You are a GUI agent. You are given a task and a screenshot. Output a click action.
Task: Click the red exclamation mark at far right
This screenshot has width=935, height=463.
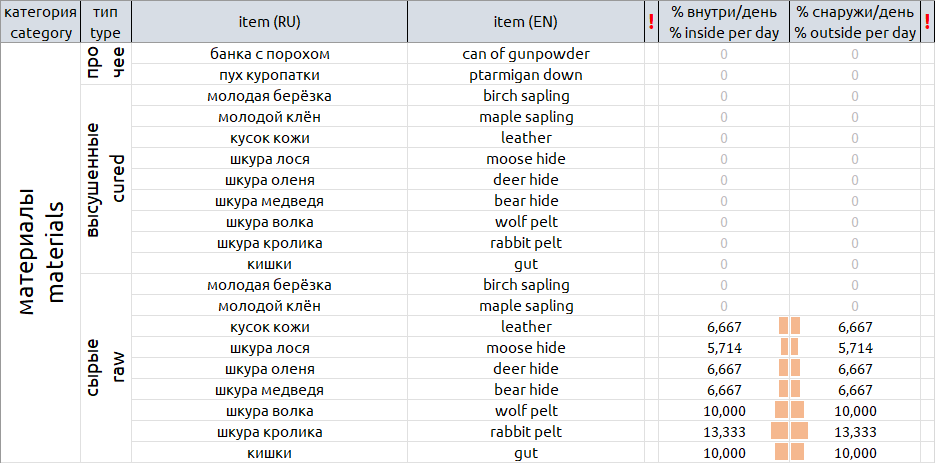pyautogui.click(x=926, y=22)
